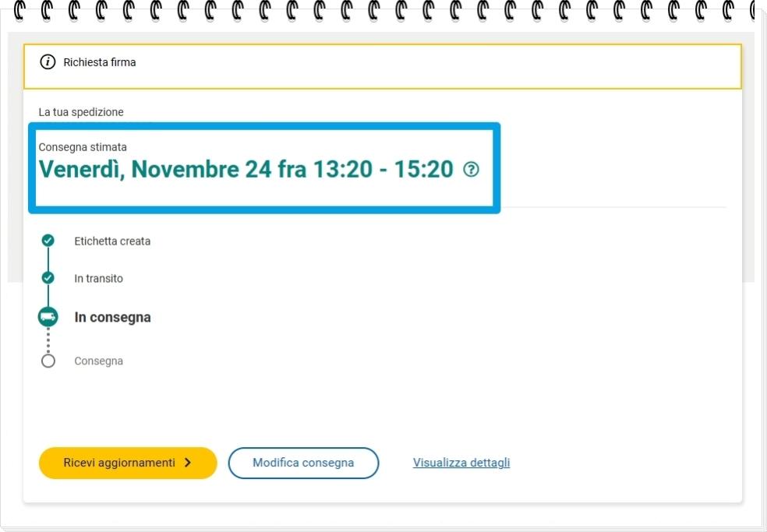This screenshot has width=767, height=532.
Task: Click the dotted progress line above Consegna
Action: coord(48,340)
